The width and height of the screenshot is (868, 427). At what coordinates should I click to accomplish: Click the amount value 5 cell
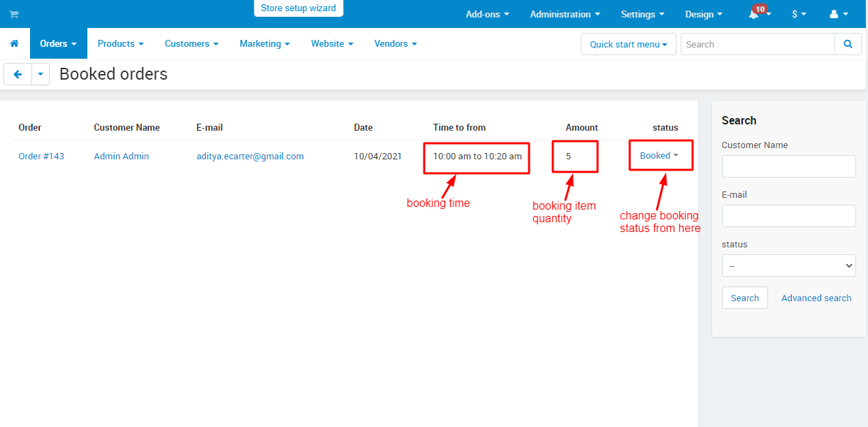click(569, 156)
